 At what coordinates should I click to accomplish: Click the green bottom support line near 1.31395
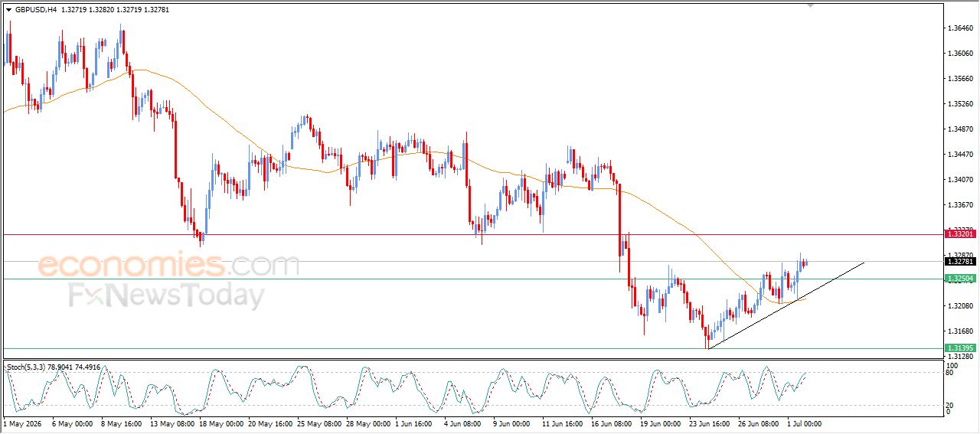click(473, 348)
